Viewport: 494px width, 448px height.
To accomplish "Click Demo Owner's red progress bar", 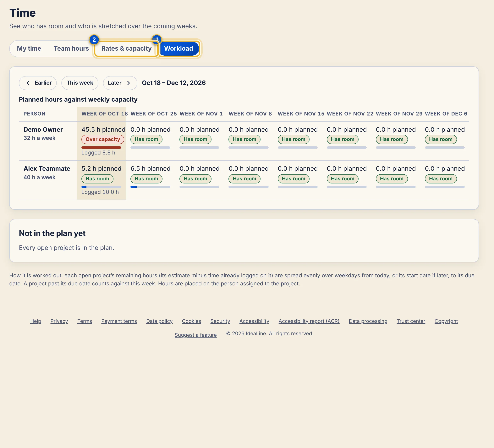I will tap(101, 148).
